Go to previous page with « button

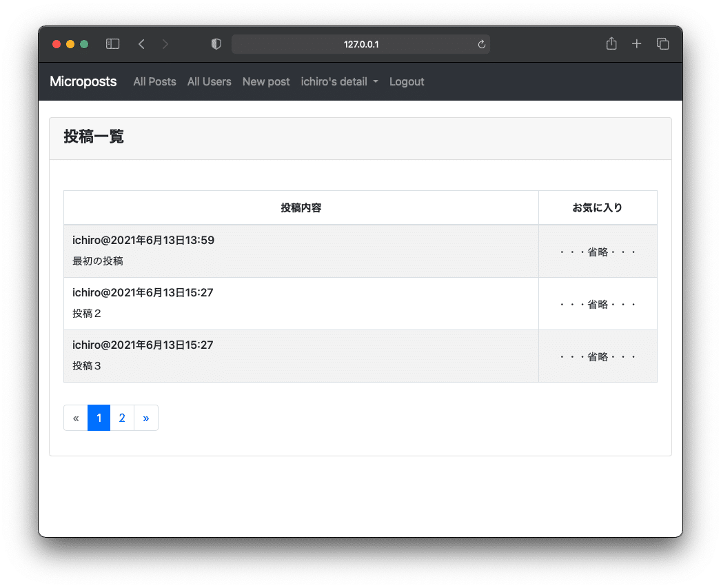click(76, 418)
